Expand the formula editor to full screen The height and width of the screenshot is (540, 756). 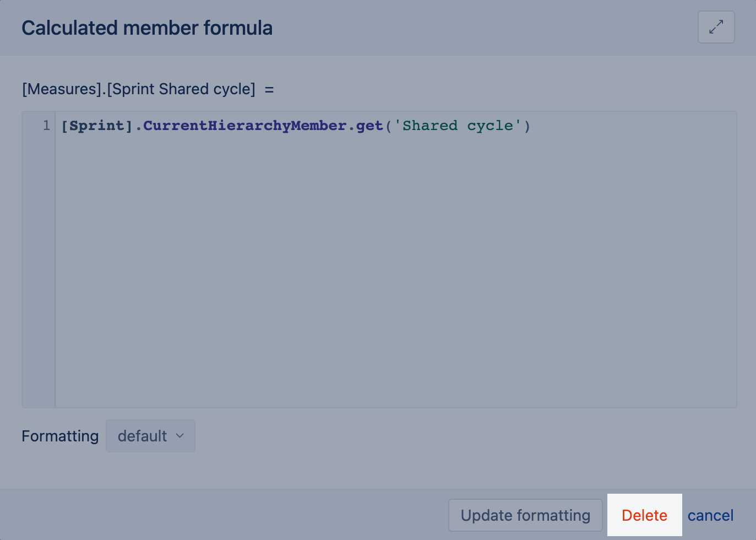point(716,27)
